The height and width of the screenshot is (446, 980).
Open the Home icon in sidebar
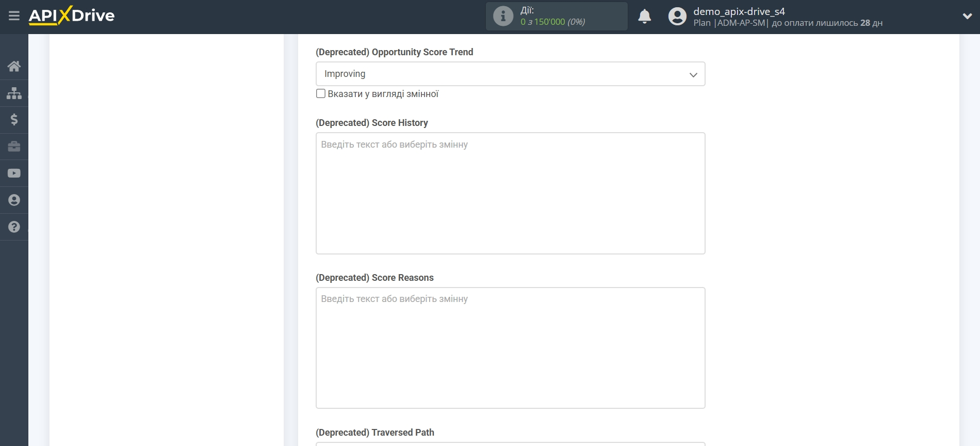point(14,66)
